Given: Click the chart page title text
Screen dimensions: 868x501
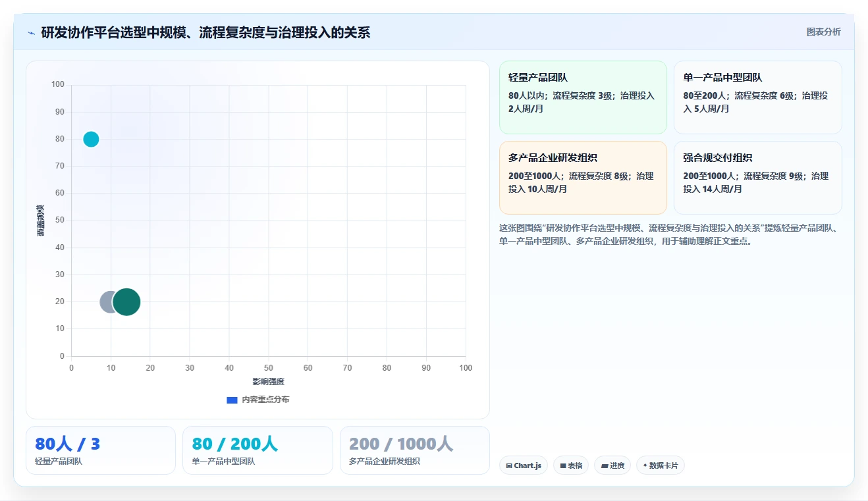Looking at the screenshot, I should [205, 32].
